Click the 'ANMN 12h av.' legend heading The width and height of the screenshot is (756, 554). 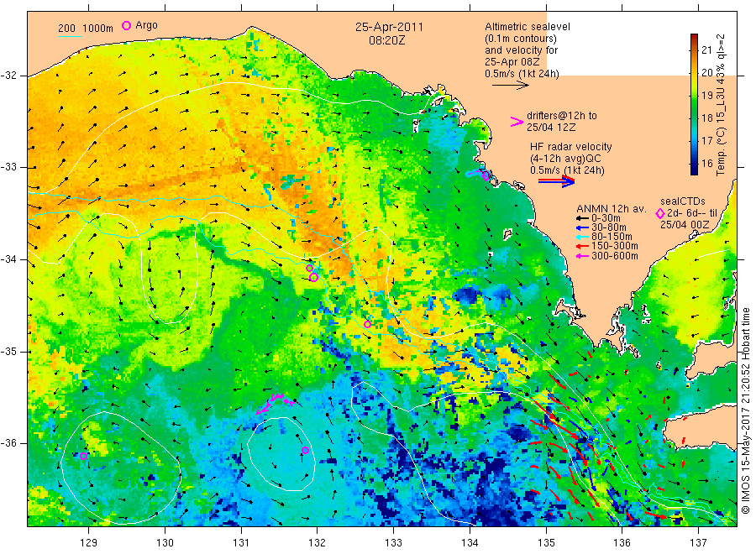(x=611, y=209)
